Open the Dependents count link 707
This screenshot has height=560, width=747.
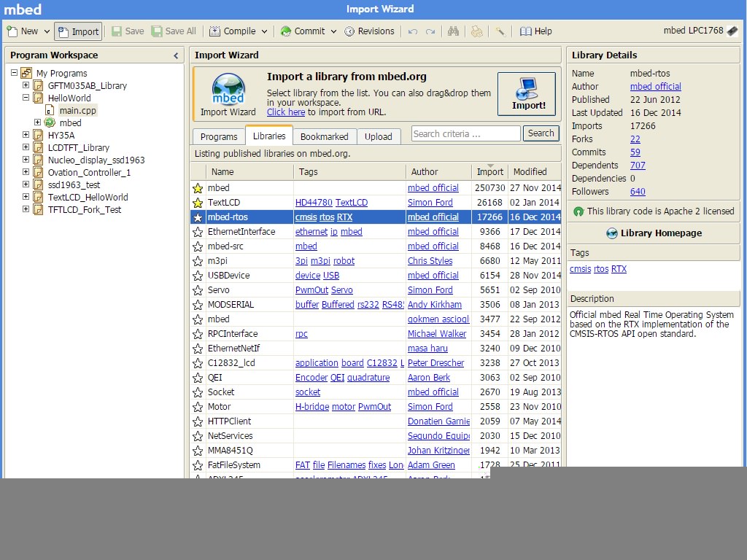[638, 166]
